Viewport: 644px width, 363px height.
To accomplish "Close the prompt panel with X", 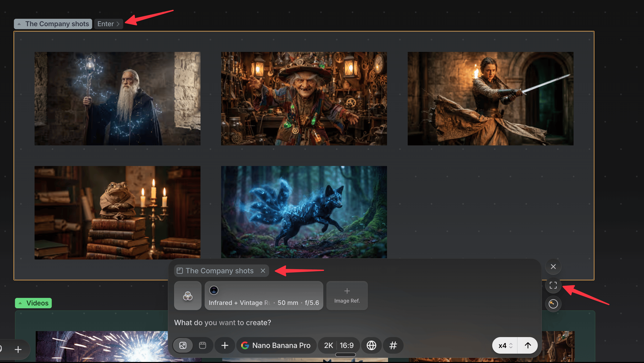I will click(553, 267).
